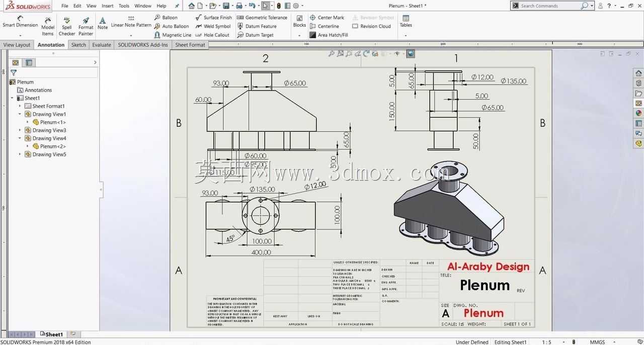This screenshot has width=644, height=345.
Task: Open Appearances color wheel in task pane
Action: click(x=638, y=114)
